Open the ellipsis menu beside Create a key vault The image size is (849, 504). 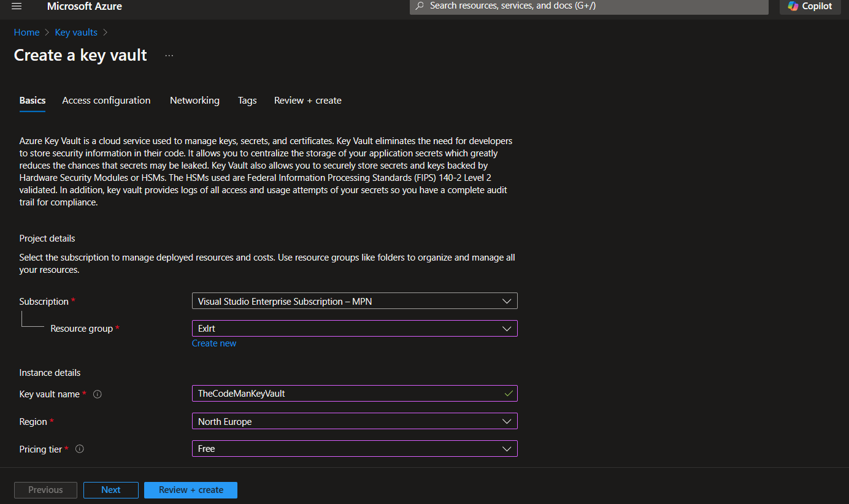169,56
